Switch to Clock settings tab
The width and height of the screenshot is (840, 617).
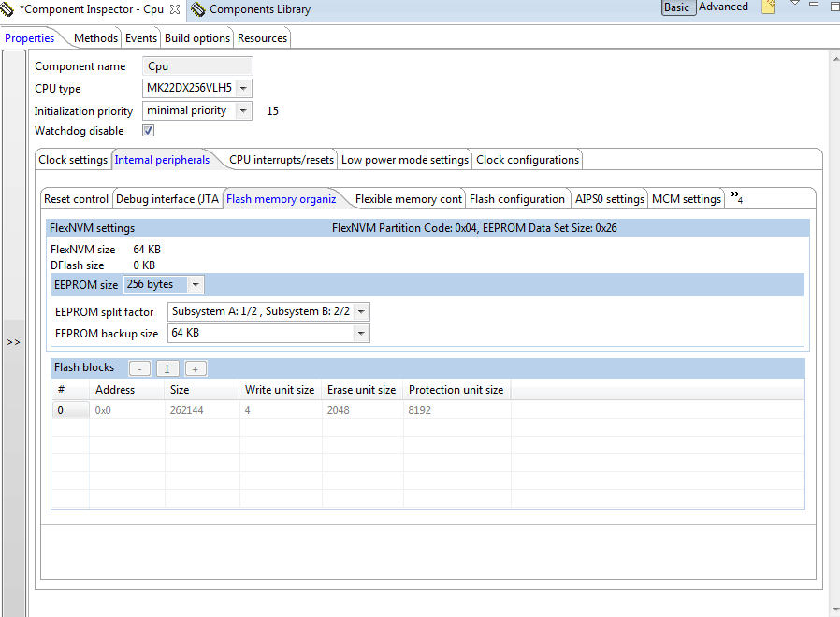point(73,160)
